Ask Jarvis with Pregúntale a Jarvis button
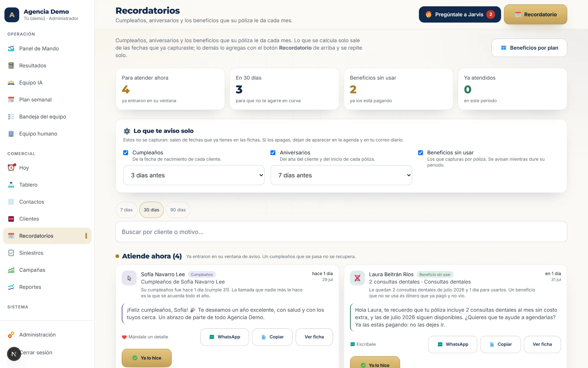The image size is (588, 368). [460, 15]
